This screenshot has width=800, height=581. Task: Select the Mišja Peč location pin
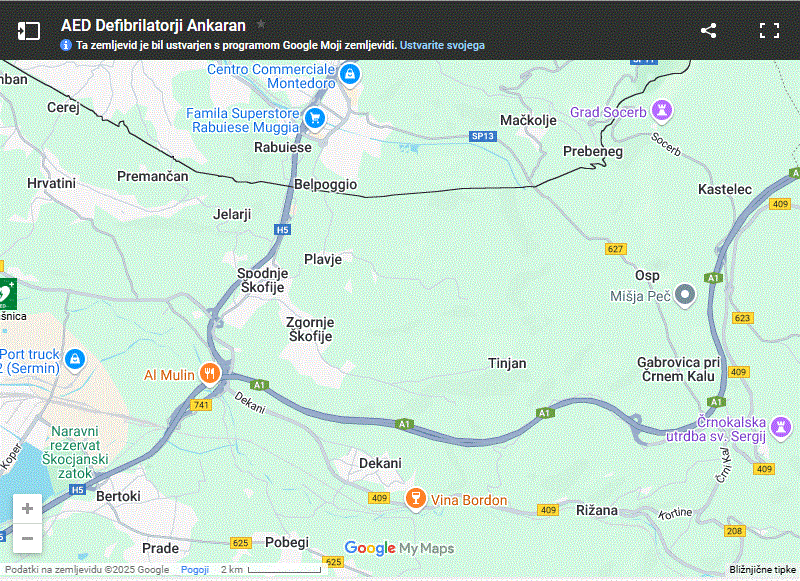click(685, 295)
